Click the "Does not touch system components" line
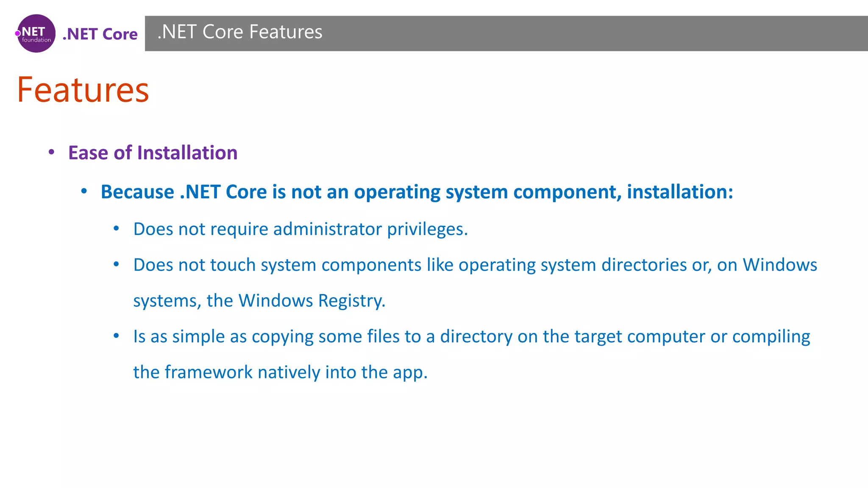Image resolution: width=868 pixels, height=488 pixels. pyautogui.click(x=475, y=265)
